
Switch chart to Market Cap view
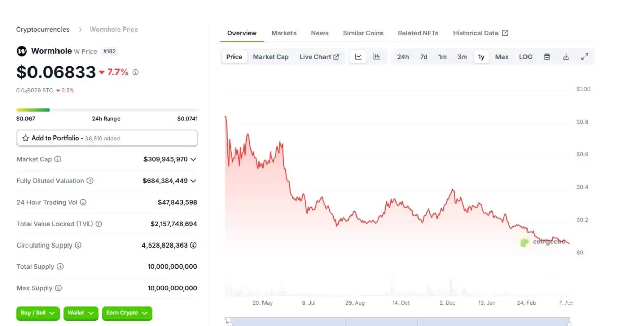(271, 57)
